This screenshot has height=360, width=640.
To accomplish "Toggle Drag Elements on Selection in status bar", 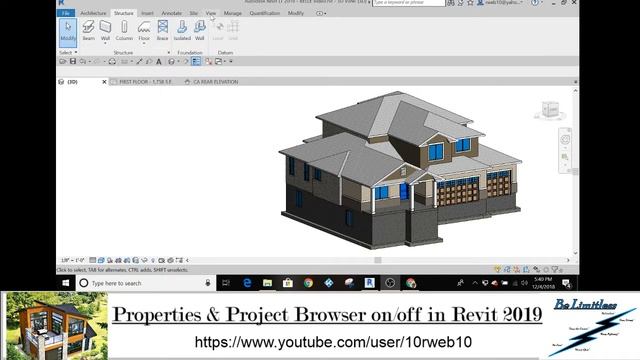I will (536, 269).
